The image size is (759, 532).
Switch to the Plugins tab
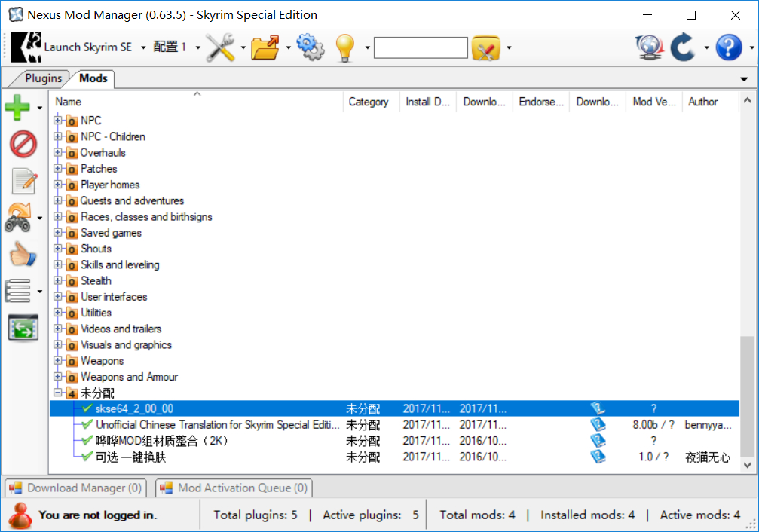[x=43, y=78]
